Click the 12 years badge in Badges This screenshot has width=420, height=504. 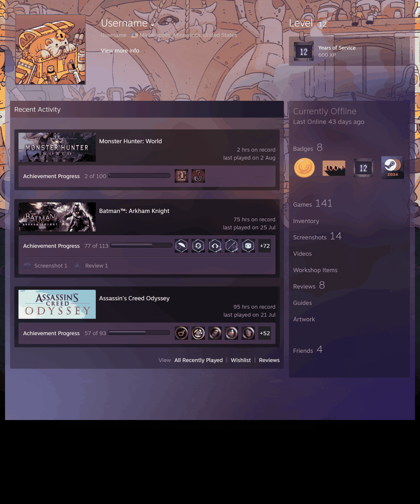tap(363, 168)
